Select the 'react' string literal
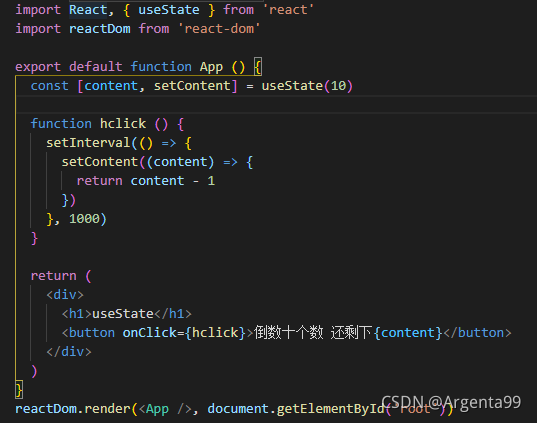The width and height of the screenshot is (537, 423). 288,10
